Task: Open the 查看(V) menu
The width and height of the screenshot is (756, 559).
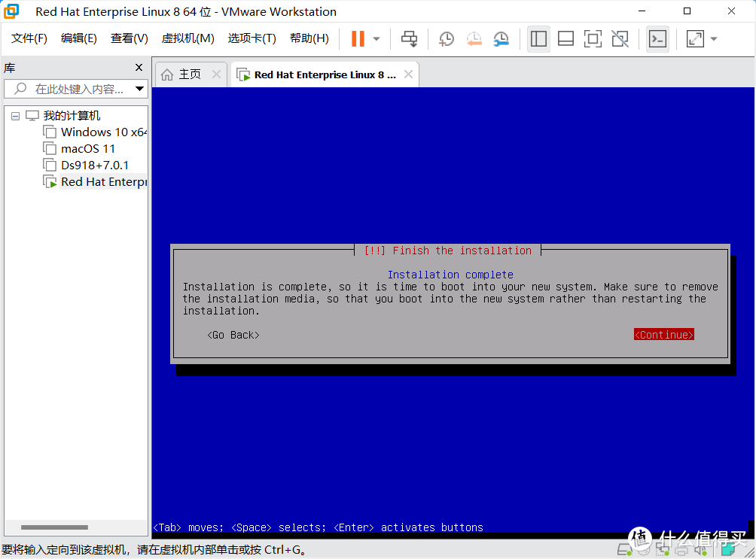Action: point(130,38)
